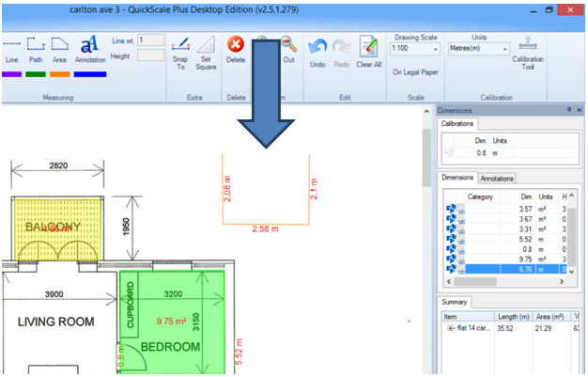Open the Calibrations tab
The width and height of the screenshot is (588, 377).
457,123
